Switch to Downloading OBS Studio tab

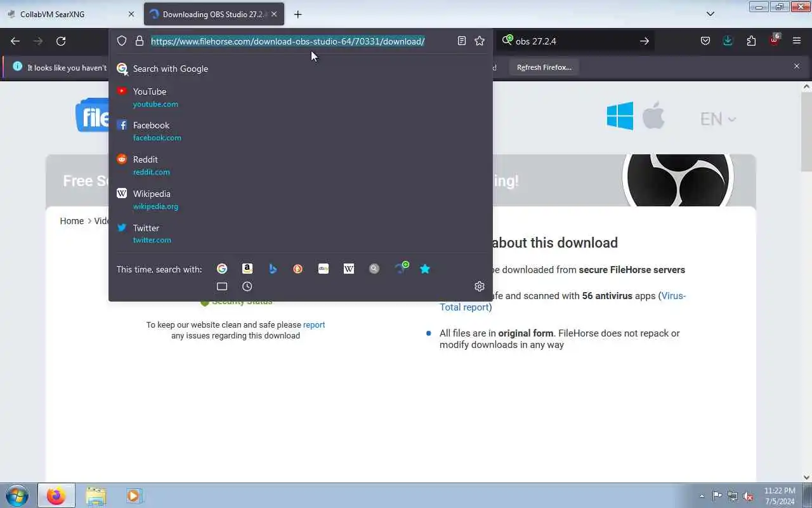click(214, 14)
